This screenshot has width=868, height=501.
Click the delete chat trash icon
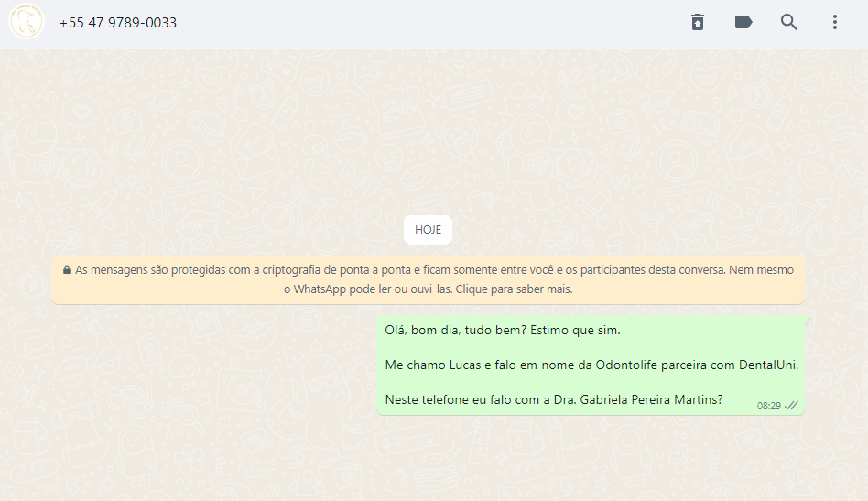tap(698, 22)
